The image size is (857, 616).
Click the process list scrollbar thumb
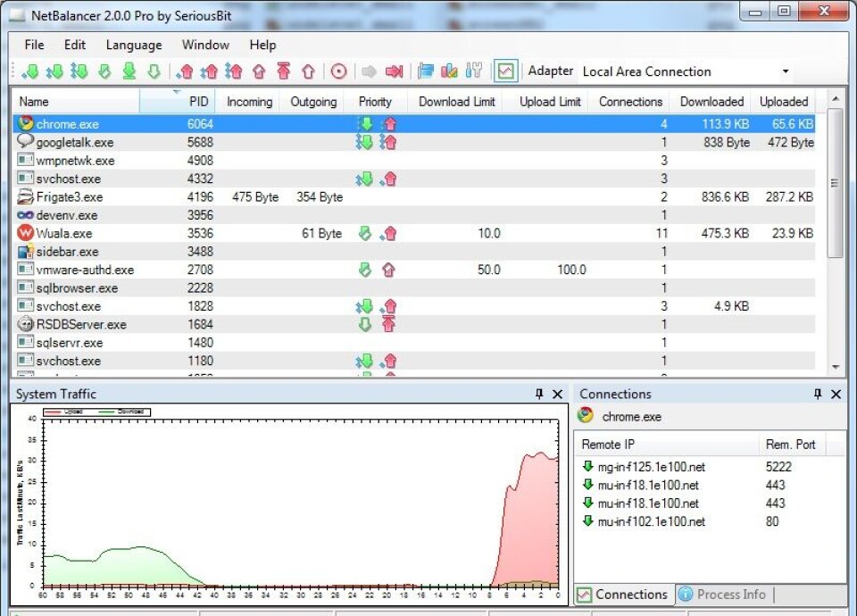coord(836,183)
